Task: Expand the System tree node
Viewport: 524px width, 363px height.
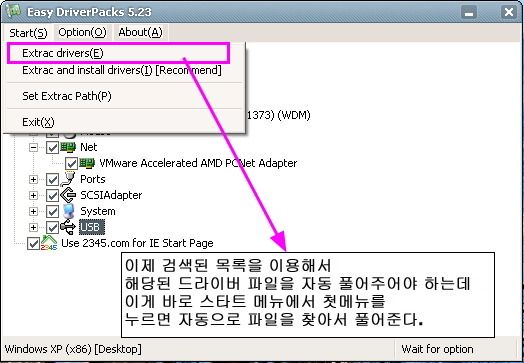Action: (33, 211)
